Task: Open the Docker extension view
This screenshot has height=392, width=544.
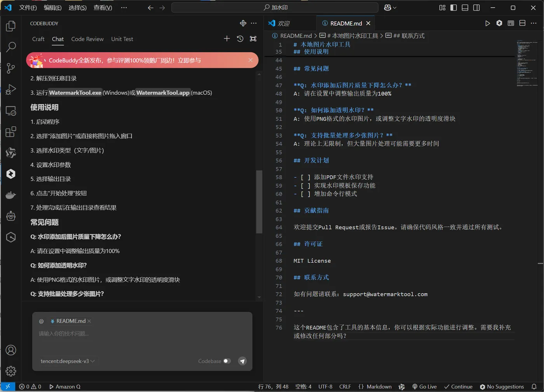Action: pyautogui.click(x=10, y=195)
